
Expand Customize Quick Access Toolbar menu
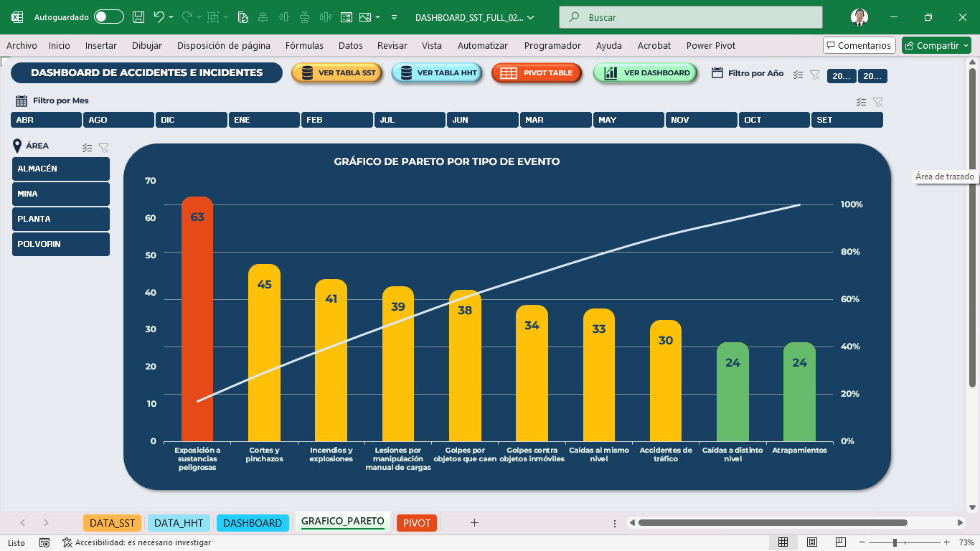(x=395, y=17)
